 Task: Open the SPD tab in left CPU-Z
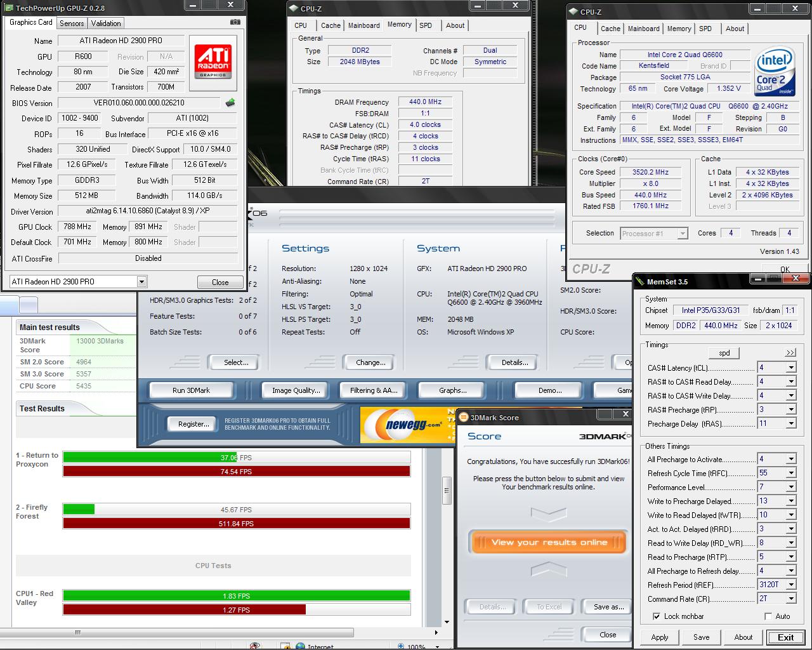(426, 25)
